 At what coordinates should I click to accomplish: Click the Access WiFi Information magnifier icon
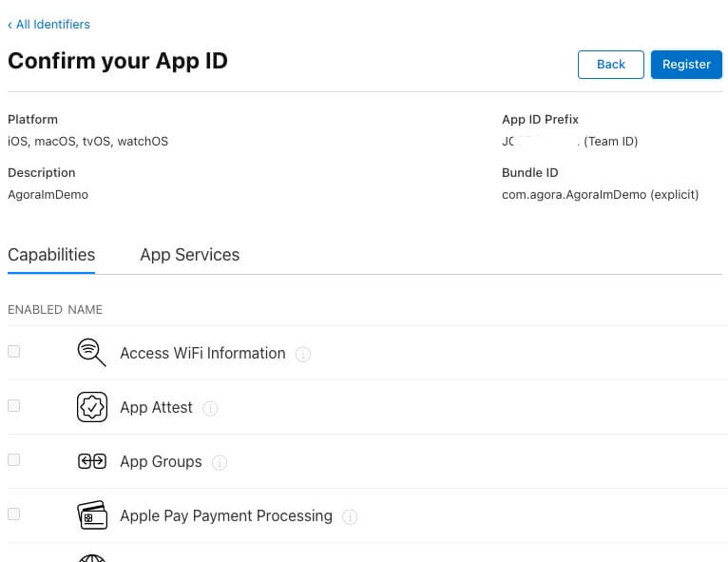[91, 353]
